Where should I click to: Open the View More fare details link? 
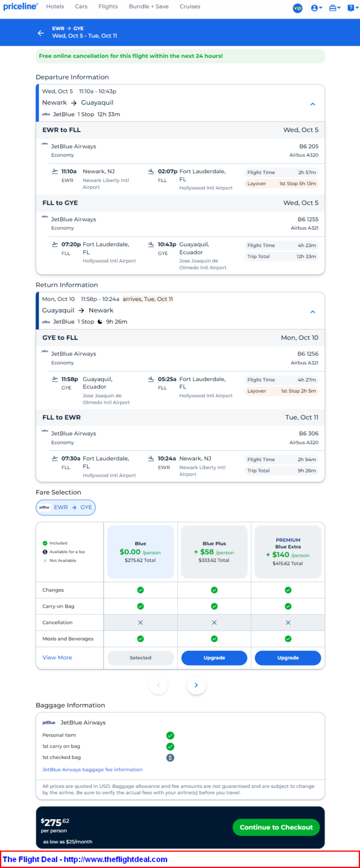[x=57, y=658]
